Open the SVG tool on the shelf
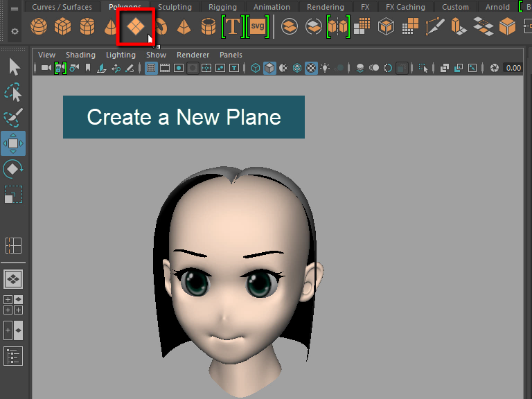The height and width of the screenshot is (399, 532). [258, 27]
